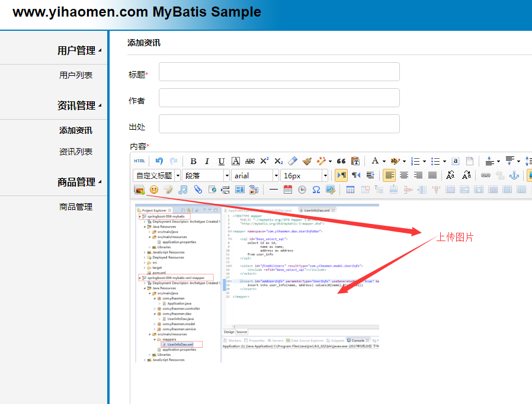Open 用户列表 in the sidebar

click(76, 75)
